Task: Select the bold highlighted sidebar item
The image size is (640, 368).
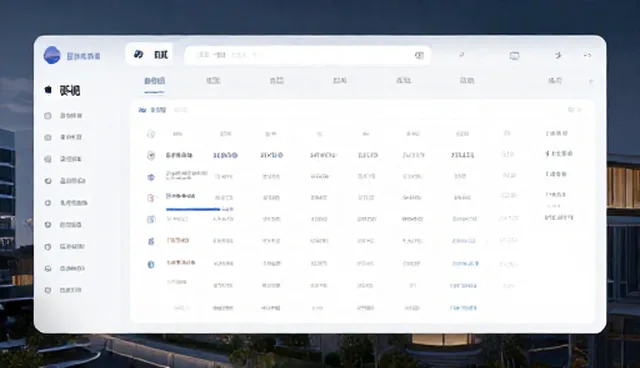Action: click(x=62, y=90)
